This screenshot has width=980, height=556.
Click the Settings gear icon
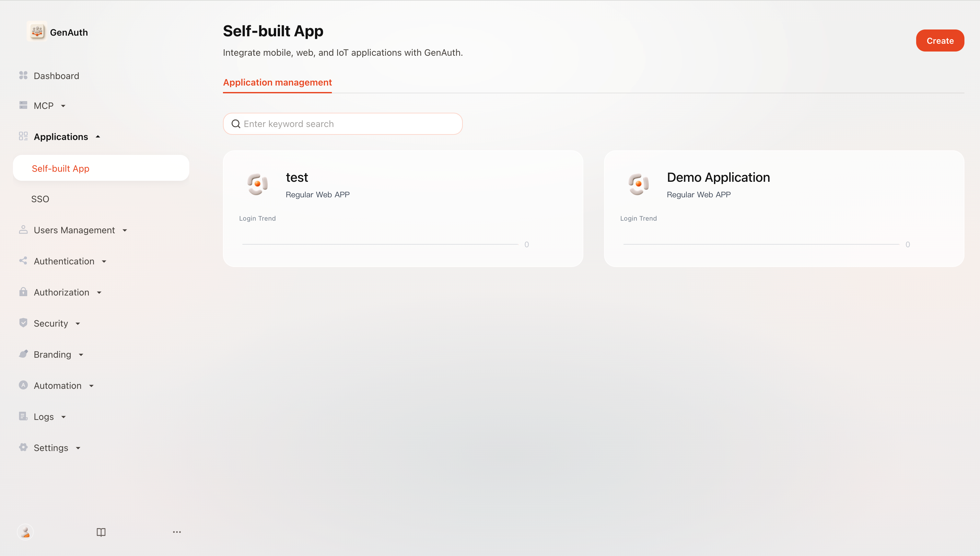(x=23, y=447)
